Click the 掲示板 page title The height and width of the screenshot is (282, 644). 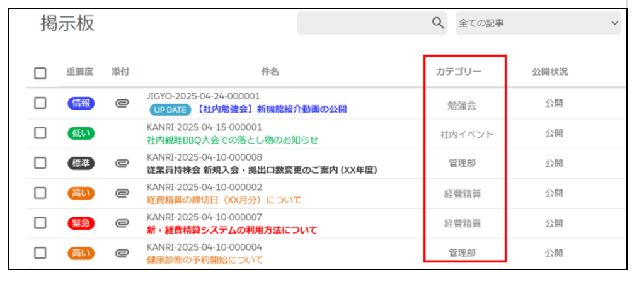pyautogui.click(x=67, y=23)
